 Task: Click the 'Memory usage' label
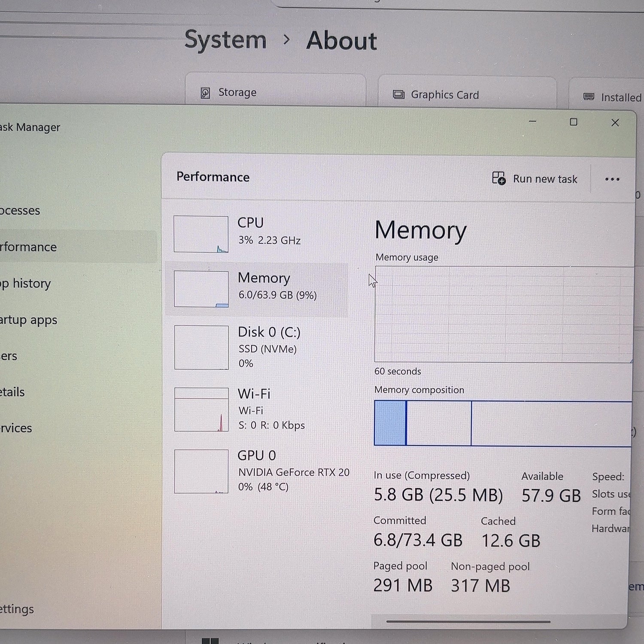coord(407,257)
